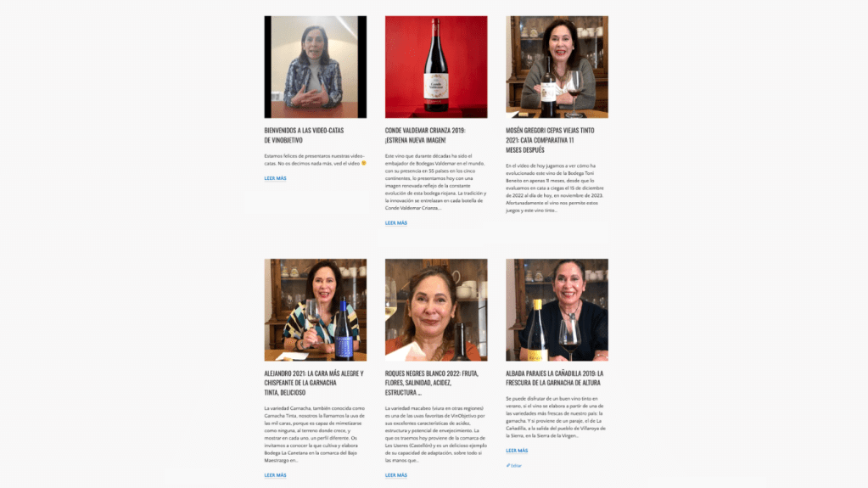Click the Roques Negres Blanco 2022 title

(x=432, y=383)
